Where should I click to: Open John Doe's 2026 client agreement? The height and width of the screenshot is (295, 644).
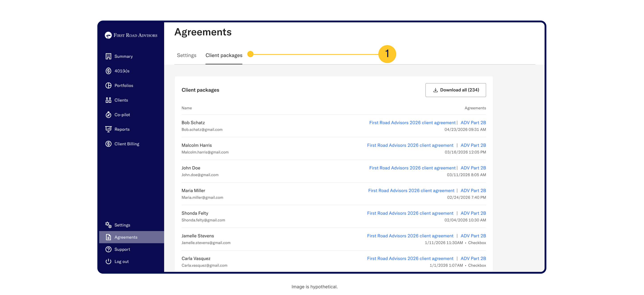[x=412, y=168]
